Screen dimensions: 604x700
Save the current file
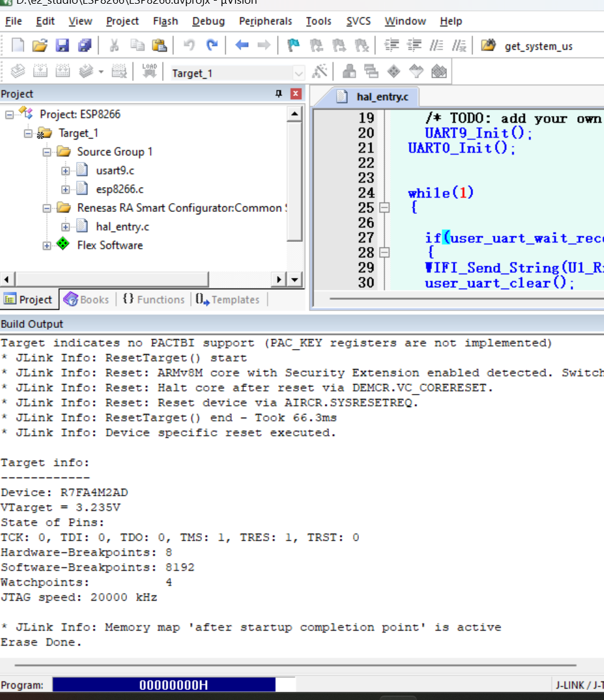click(62, 45)
